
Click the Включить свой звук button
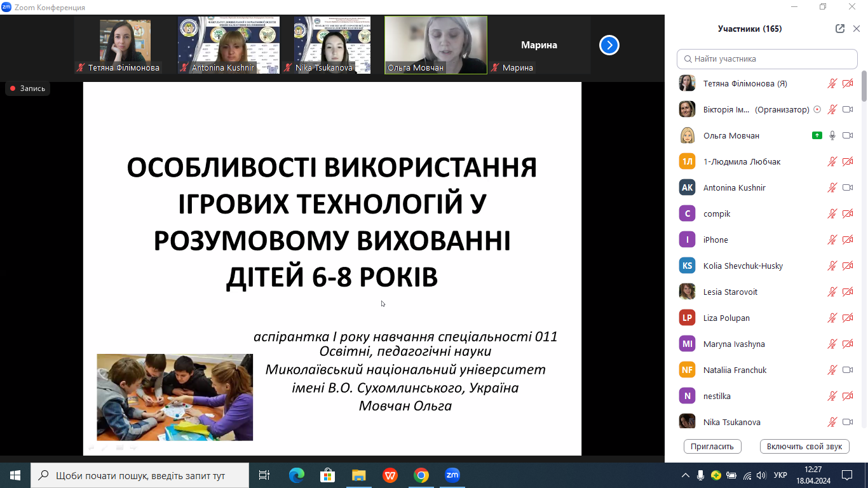[804, 446]
